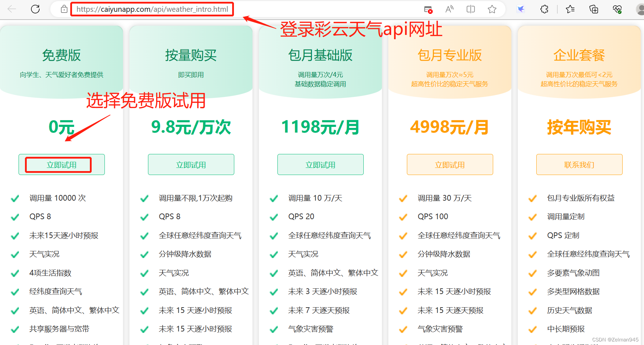Click QPS 20 feature
The height and width of the screenshot is (345, 644).
pyautogui.click(x=301, y=217)
